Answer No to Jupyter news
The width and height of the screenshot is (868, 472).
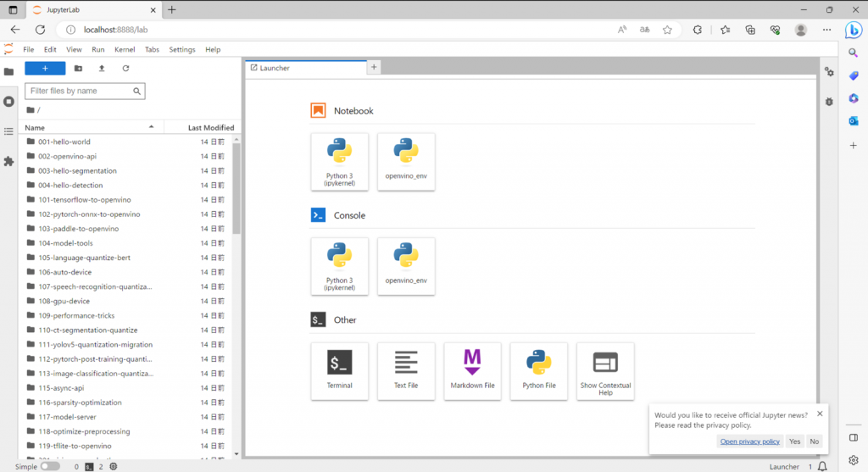click(814, 441)
